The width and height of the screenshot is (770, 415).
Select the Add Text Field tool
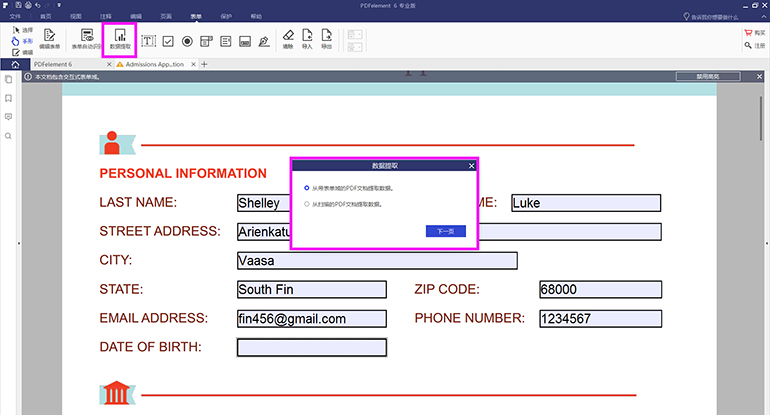[x=148, y=41]
